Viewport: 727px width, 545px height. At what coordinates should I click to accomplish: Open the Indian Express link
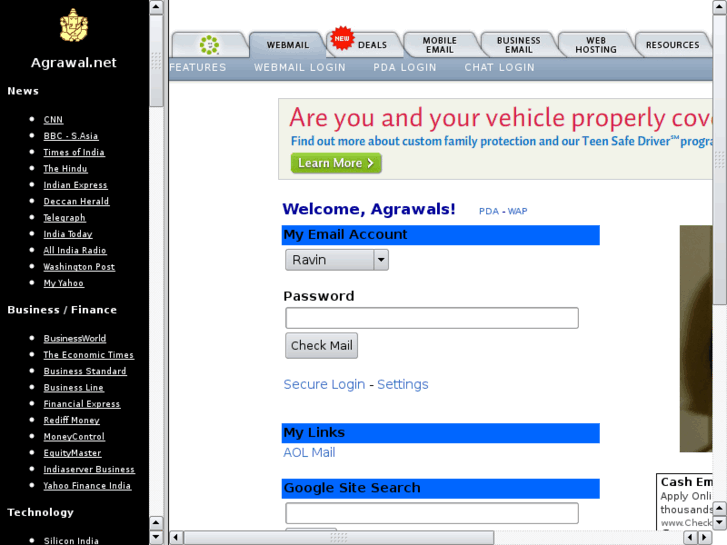click(76, 185)
